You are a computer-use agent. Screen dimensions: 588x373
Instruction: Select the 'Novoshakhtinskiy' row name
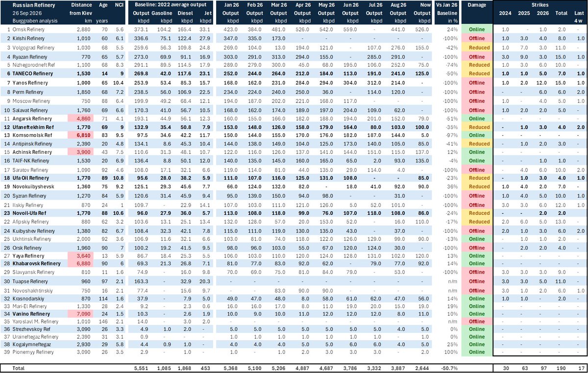pyautogui.click(x=33, y=290)
